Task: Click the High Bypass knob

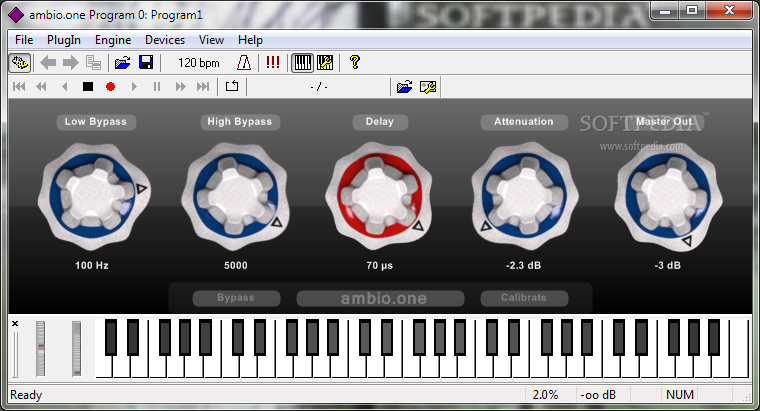Action: click(236, 196)
